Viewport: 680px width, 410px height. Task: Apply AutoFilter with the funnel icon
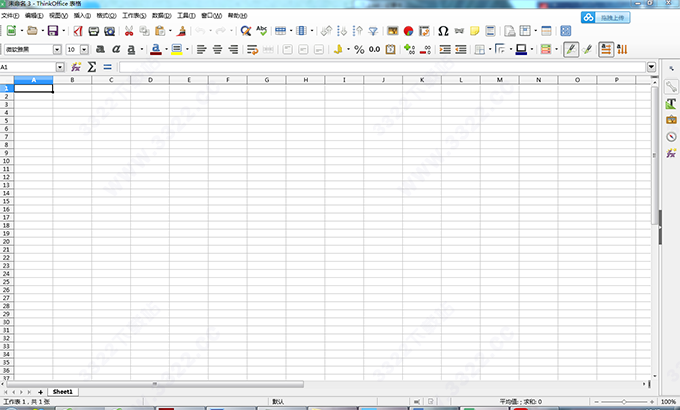click(373, 31)
